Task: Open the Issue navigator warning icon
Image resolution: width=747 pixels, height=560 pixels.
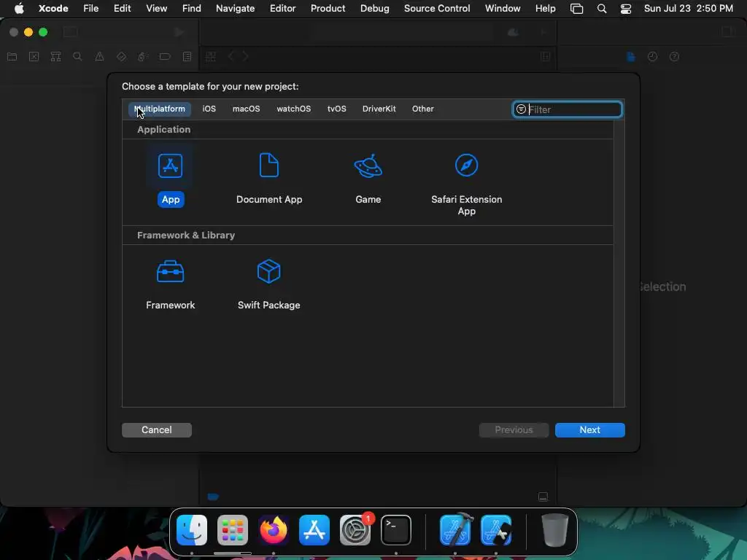Action: pos(99,57)
